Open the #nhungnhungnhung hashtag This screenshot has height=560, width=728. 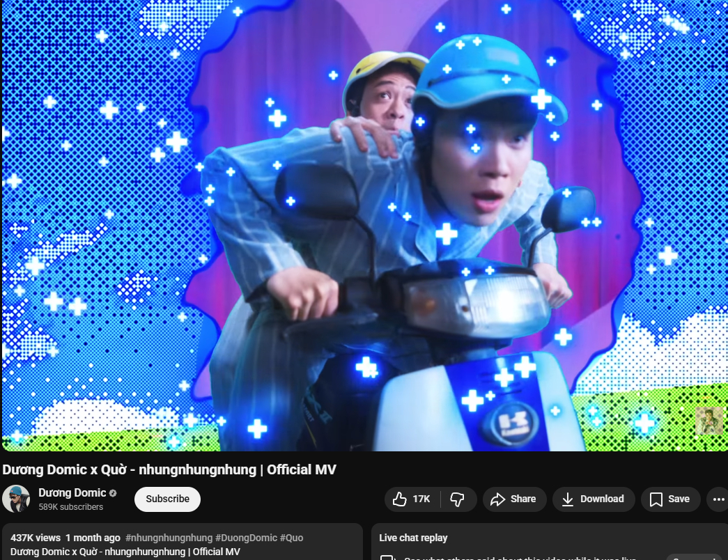169,538
